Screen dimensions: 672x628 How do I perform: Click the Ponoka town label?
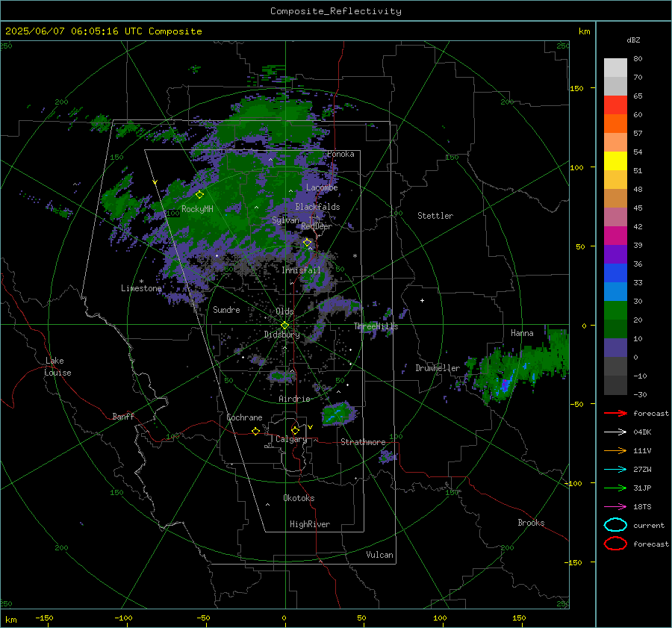point(340,154)
